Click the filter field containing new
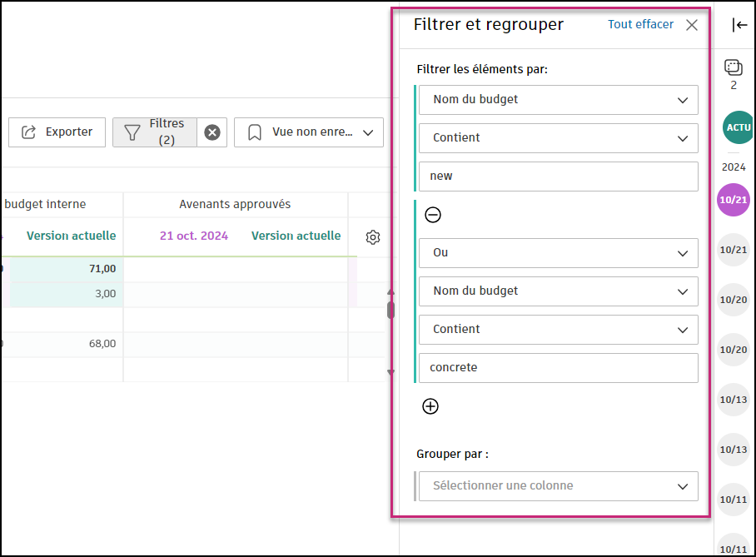This screenshot has height=557, width=756. click(x=558, y=176)
